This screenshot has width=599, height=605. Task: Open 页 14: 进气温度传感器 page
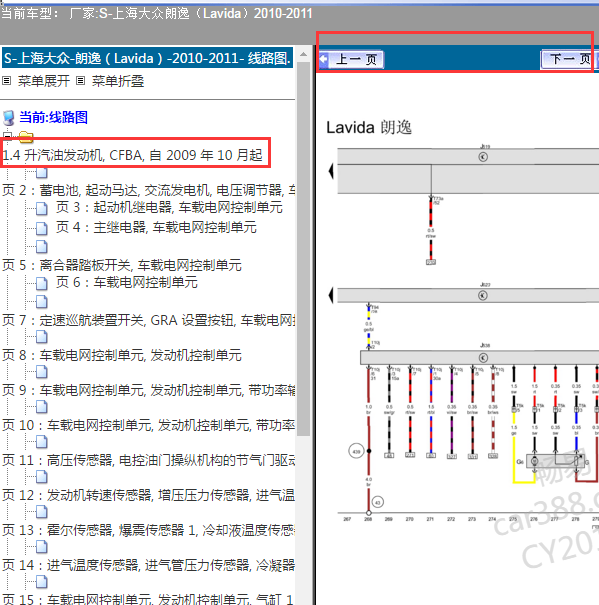tap(148, 565)
